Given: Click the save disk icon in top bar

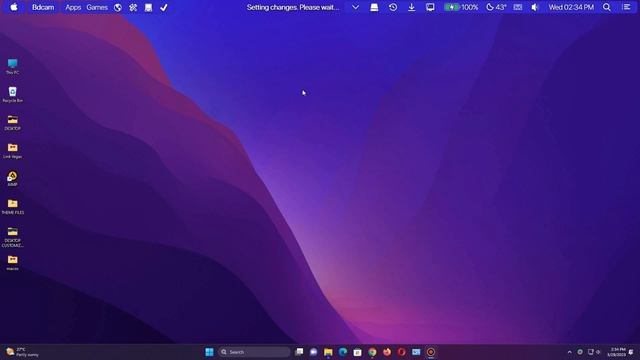Looking at the screenshot, I should click(149, 7).
